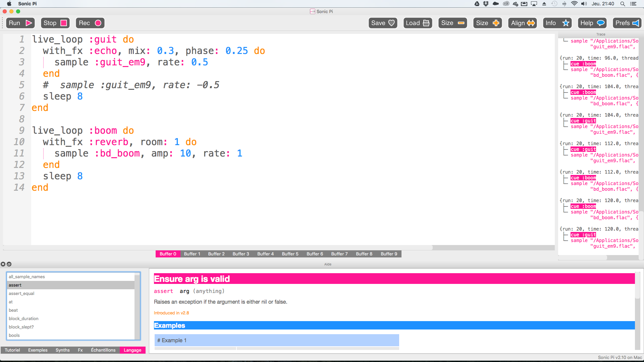Select block_slept? in the function list
The height and width of the screenshot is (362, 644).
point(71,327)
